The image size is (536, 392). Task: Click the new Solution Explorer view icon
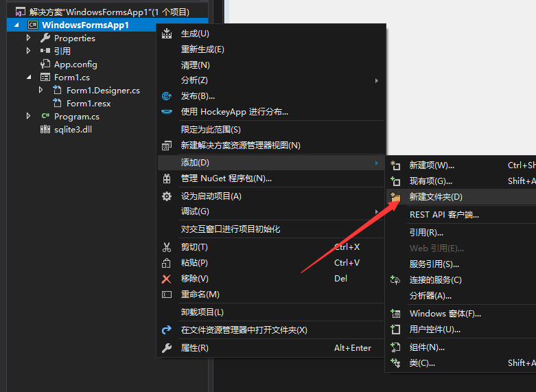(x=167, y=146)
